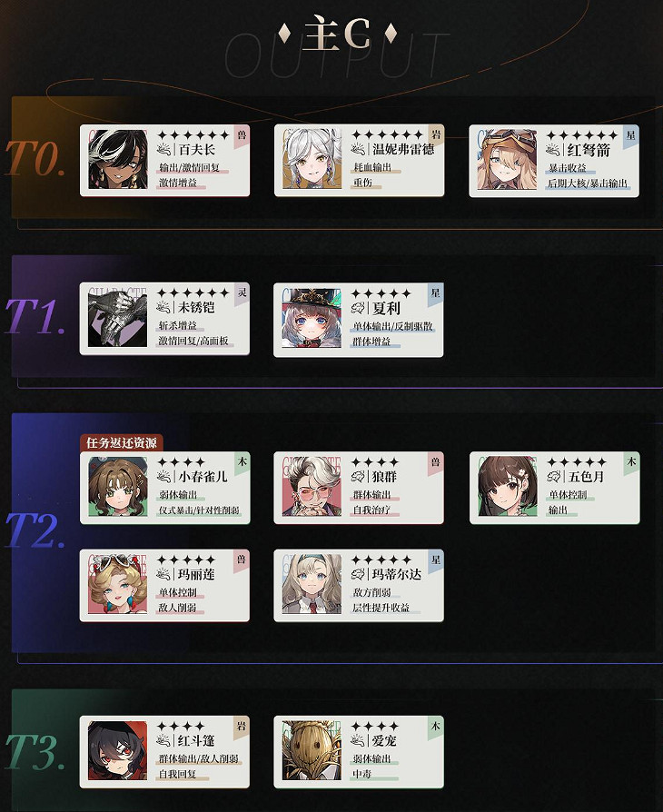Click the 未锈铠 gauntlet portrait
This screenshot has height=812, width=663.
click(x=118, y=318)
